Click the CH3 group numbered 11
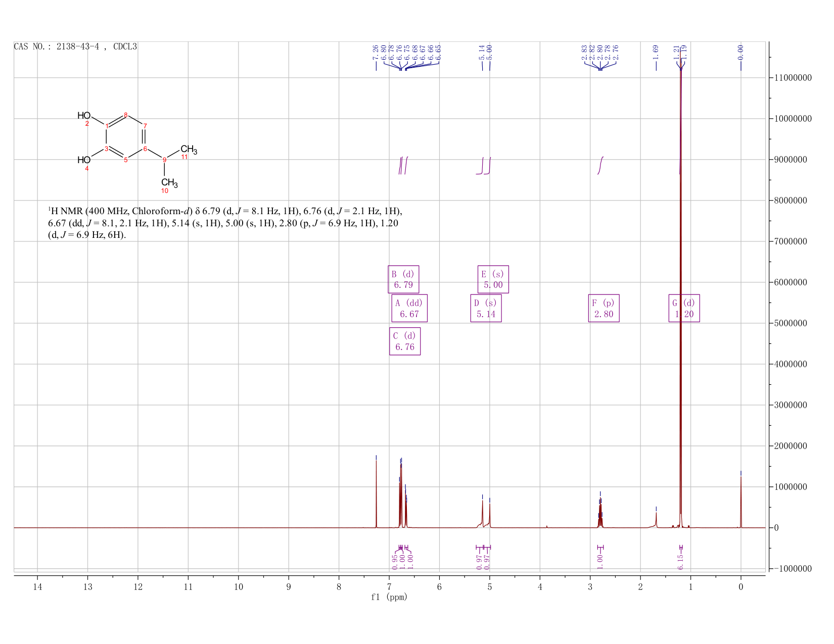This screenshot has height=644, width=834. [188, 150]
